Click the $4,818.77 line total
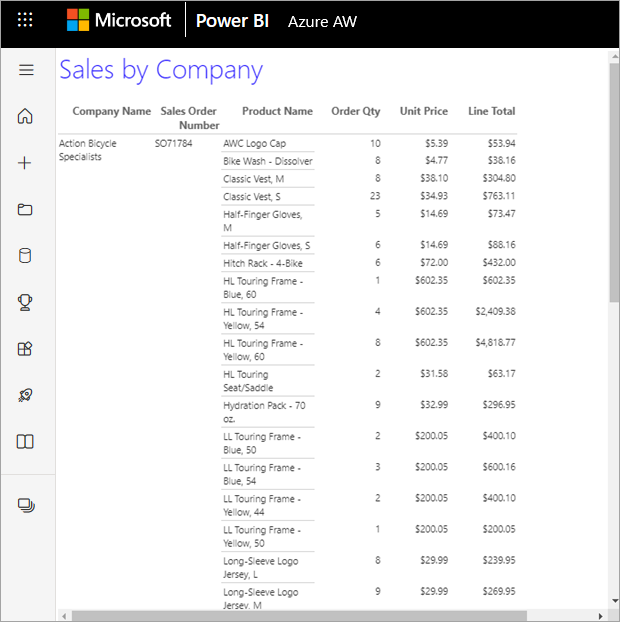This screenshot has height=622, width=620. click(495, 342)
